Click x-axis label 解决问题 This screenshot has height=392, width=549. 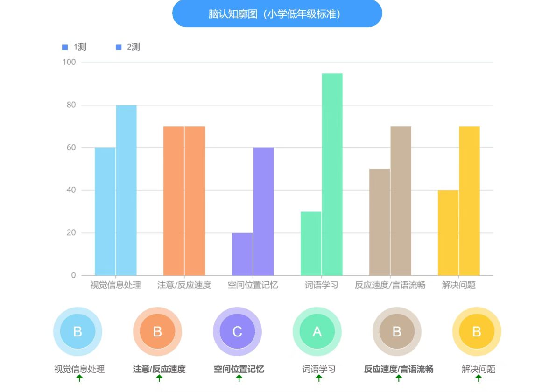point(458,285)
